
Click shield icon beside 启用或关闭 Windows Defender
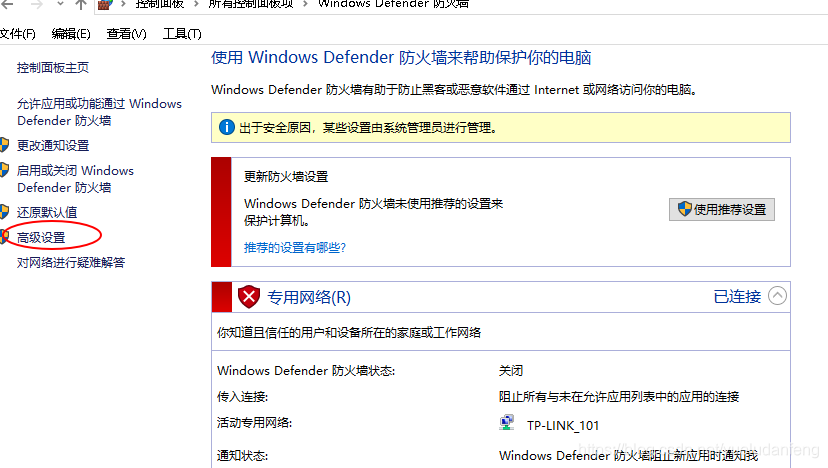tap(5, 170)
